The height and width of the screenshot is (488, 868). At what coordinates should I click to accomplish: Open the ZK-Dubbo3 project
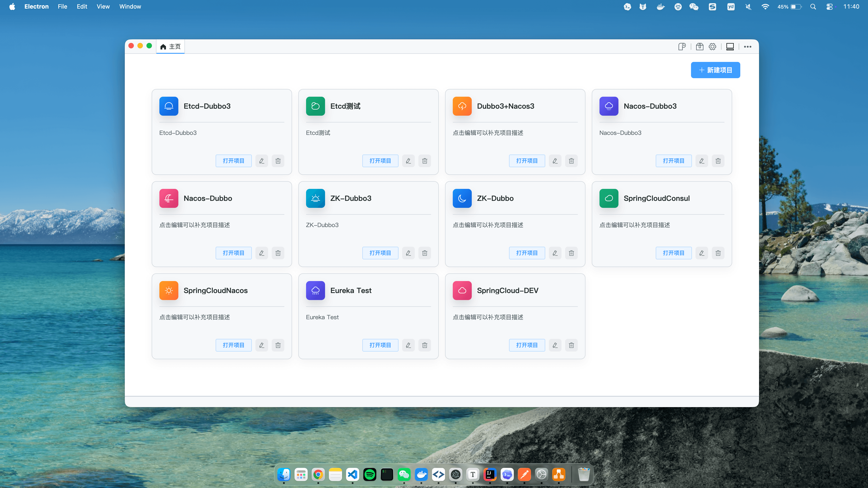[380, 253]
